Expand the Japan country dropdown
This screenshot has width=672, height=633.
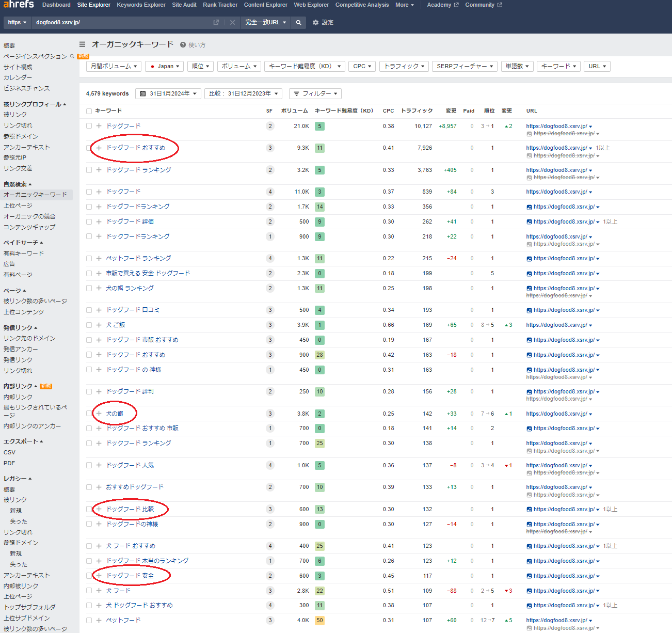pos(165,66)
